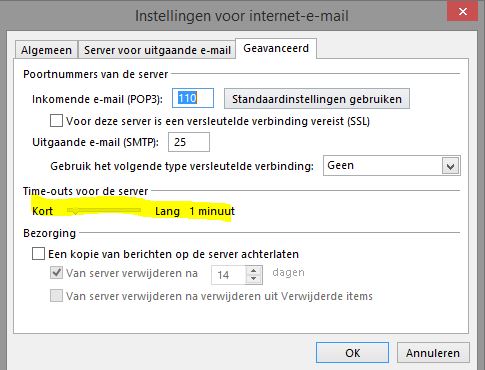Click the POP3 port number field
Viewport: 485px width, 370px height.
click(x=193, y=98)
